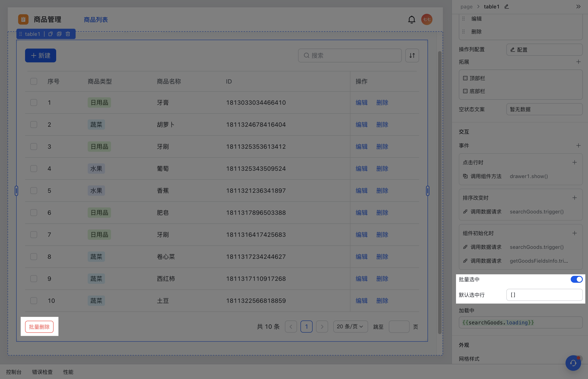Check the checkbox for row 4 葡萄

tap(34, 169)
